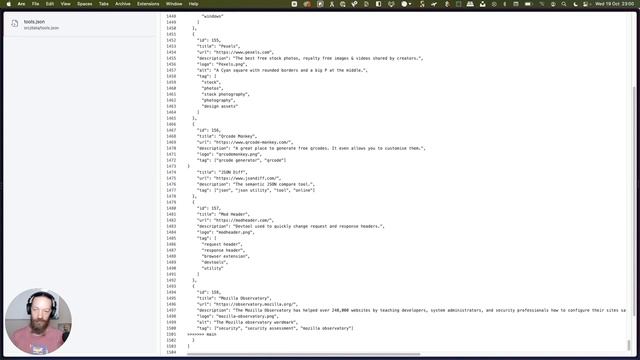Click the "logo": "qrcodemonkey.png" line
640x360 pixels.
point(229,154)
